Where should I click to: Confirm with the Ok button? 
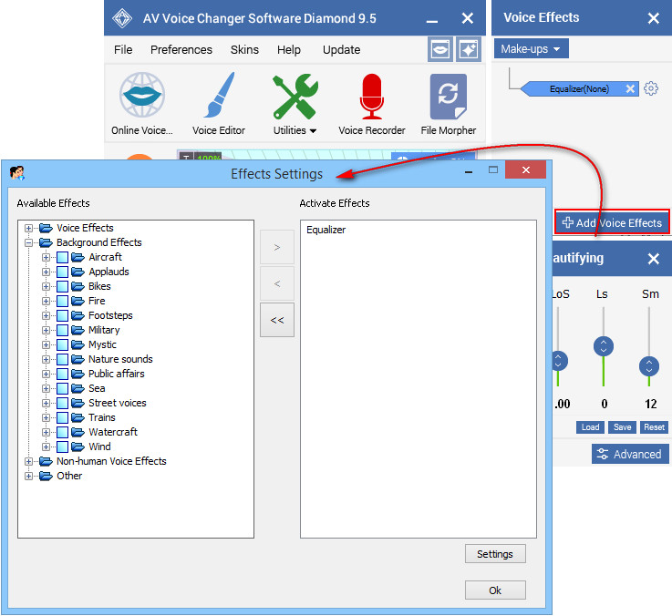(x=495, y=590)
